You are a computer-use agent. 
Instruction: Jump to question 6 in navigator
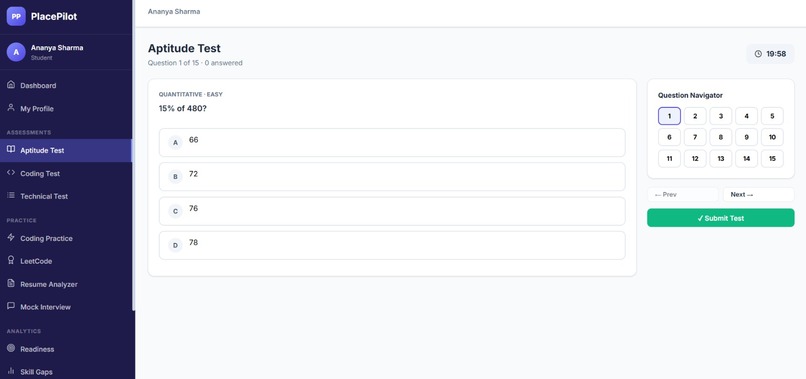point(669,137)
